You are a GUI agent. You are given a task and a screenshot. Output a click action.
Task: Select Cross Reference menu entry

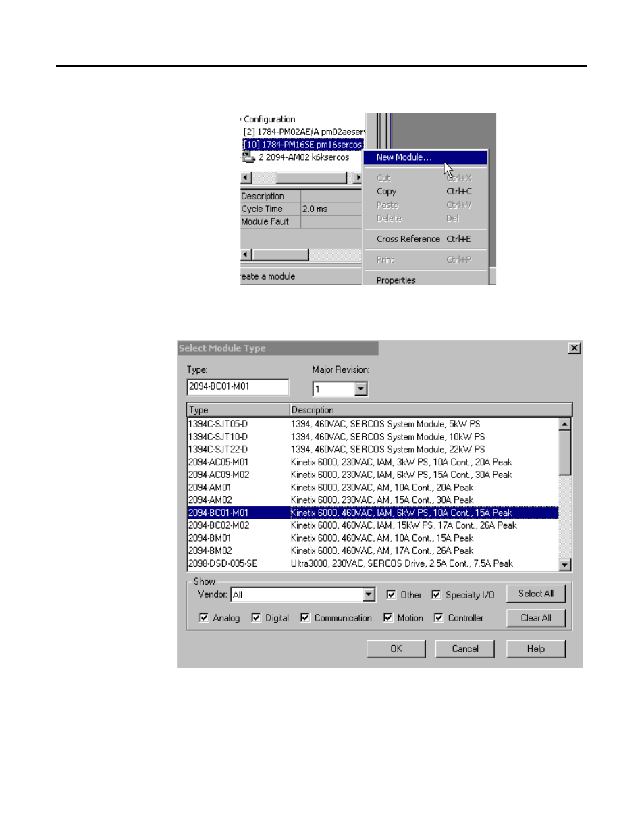425,239
